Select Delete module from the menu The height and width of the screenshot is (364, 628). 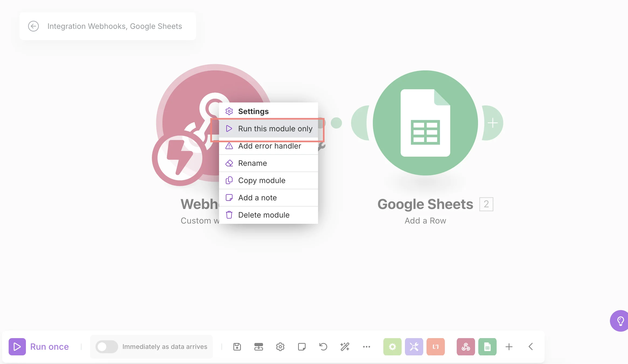268,215
